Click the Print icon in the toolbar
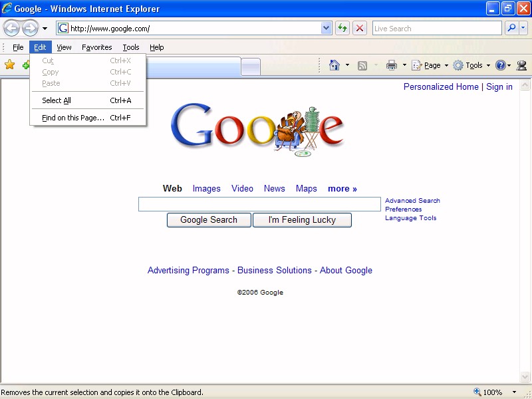 click(392, 65)
